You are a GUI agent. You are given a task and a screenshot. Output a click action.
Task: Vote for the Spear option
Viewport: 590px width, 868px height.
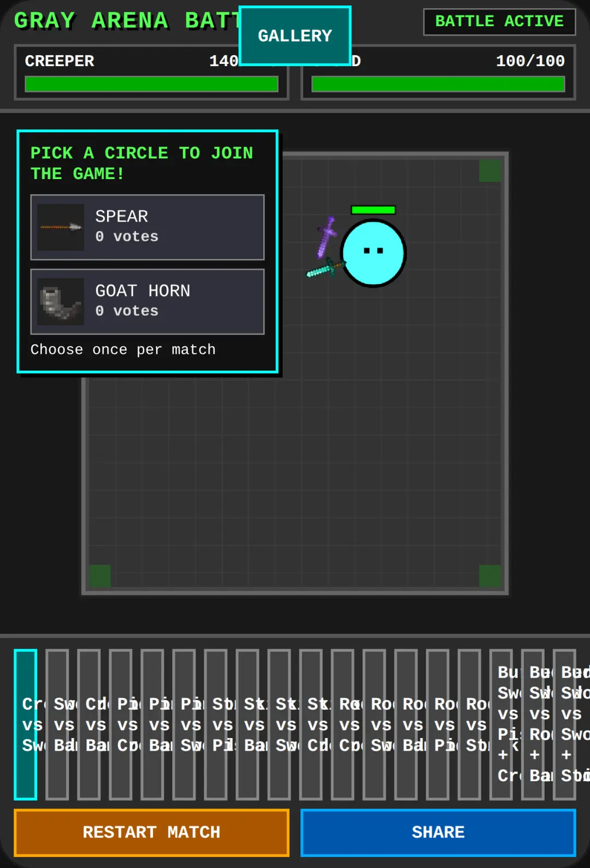tap(147, 227)
